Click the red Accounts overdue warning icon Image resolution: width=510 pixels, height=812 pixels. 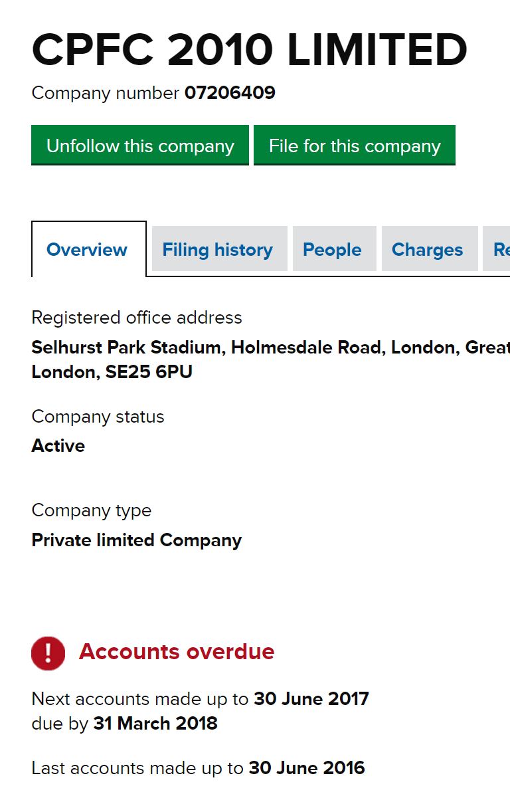click(x=48, y=653)
